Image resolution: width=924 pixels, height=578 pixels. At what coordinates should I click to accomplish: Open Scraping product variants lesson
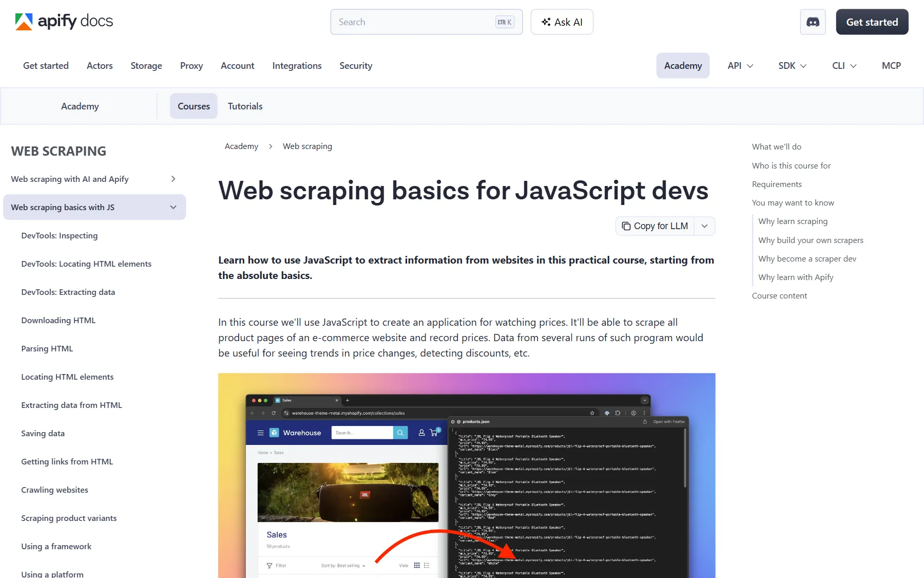pyautogui.click(x=69, y=518)
